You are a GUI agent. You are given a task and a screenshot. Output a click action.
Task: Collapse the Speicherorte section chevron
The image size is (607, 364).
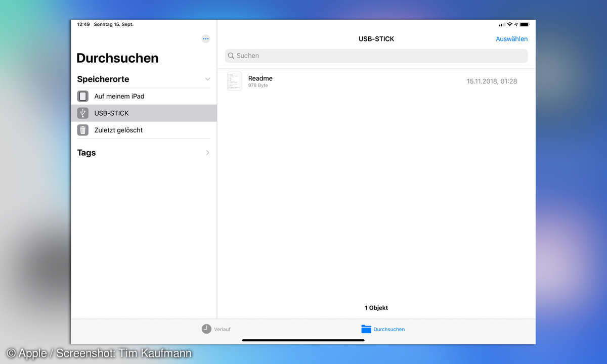click(x=207, y=79)
